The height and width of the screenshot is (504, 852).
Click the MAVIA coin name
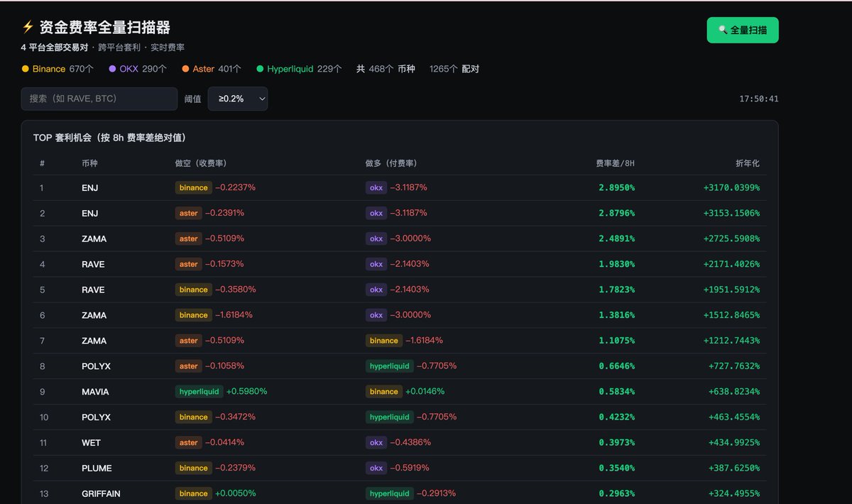(x=95, y=392)
